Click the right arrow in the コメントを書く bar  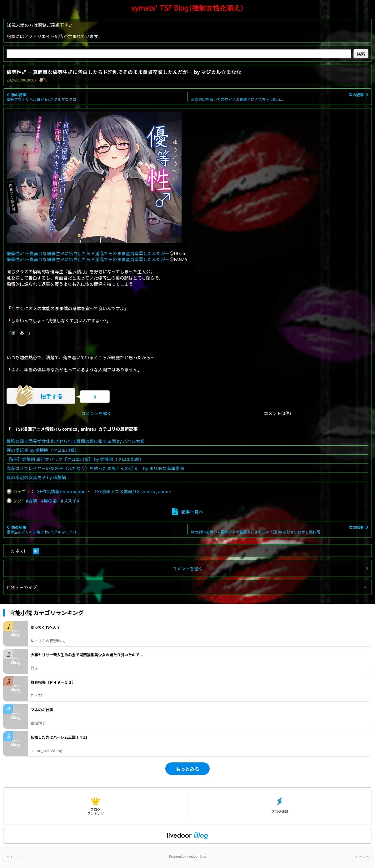(x=367, y=568)
